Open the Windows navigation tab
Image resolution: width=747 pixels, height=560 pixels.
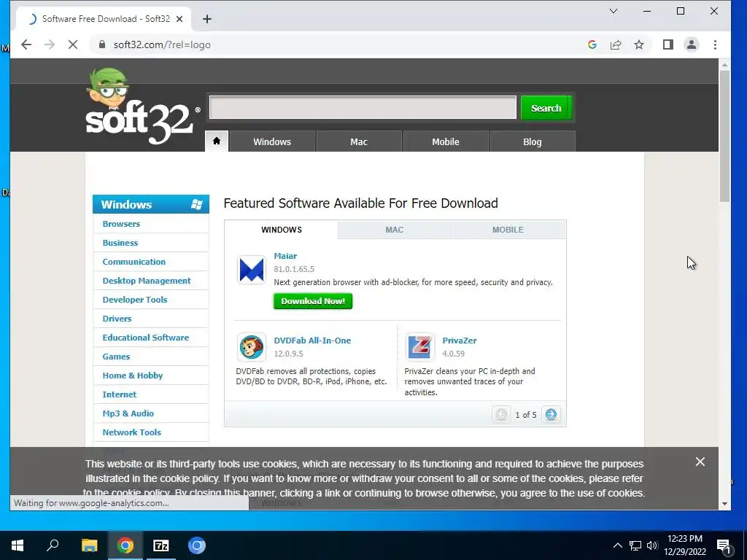click(x=272, y=141)
